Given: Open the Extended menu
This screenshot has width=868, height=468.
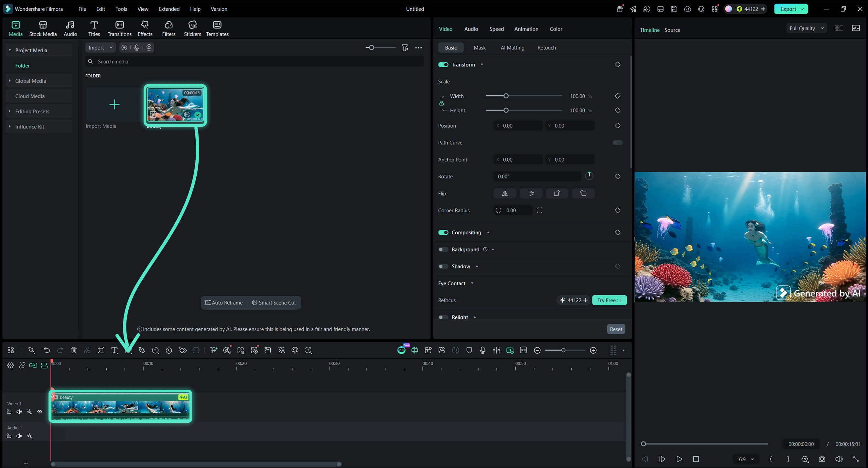Looking at the screenshot, I should pos(169,9).
